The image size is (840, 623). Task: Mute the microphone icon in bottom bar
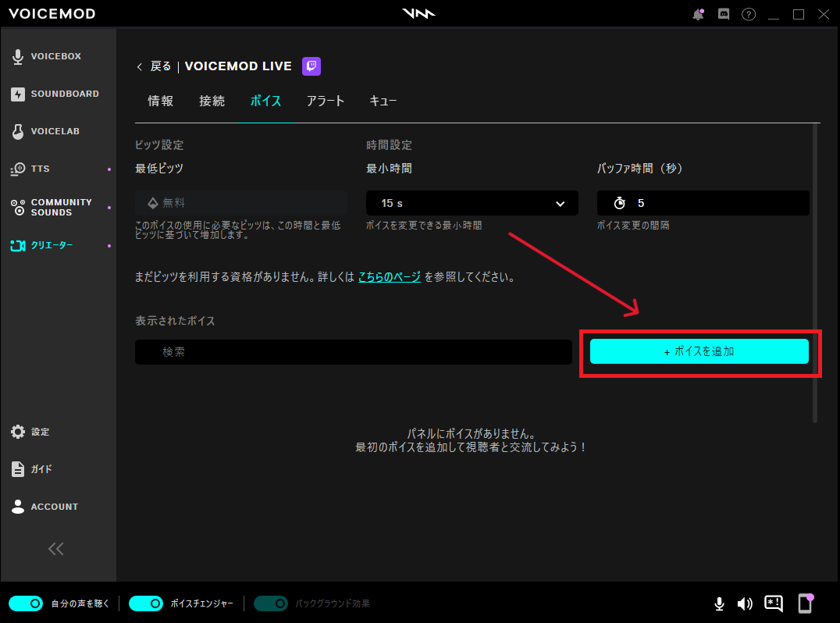point(720,603)
